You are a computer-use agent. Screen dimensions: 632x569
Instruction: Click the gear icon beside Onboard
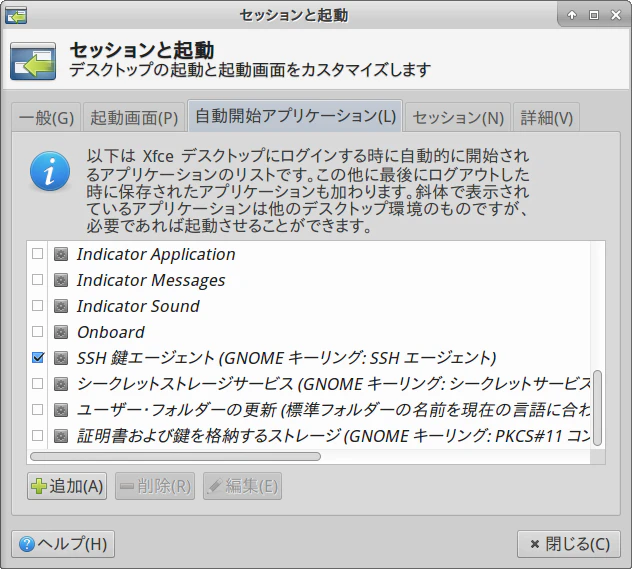61,332
